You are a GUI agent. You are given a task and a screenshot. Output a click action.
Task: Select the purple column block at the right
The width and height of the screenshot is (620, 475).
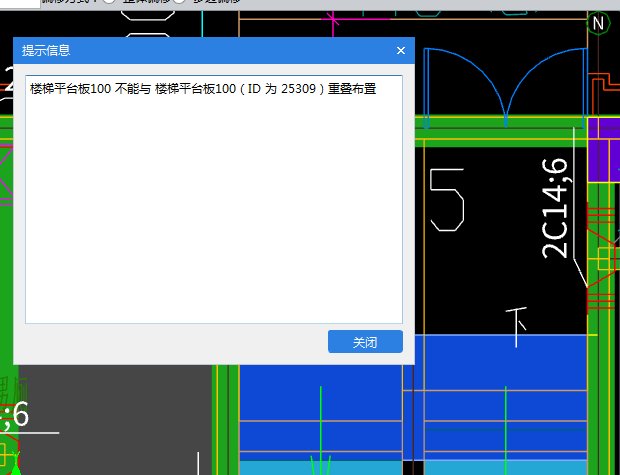[603, 150]
